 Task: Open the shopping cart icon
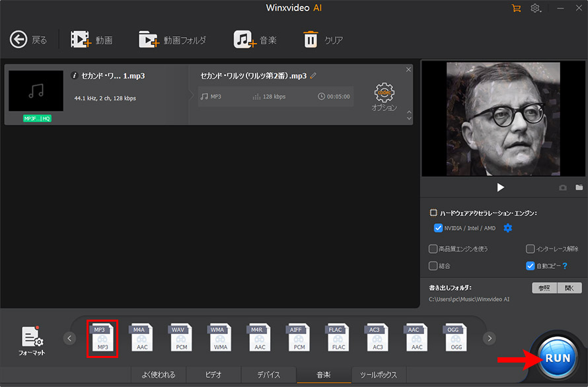click(x=516, y=8)
